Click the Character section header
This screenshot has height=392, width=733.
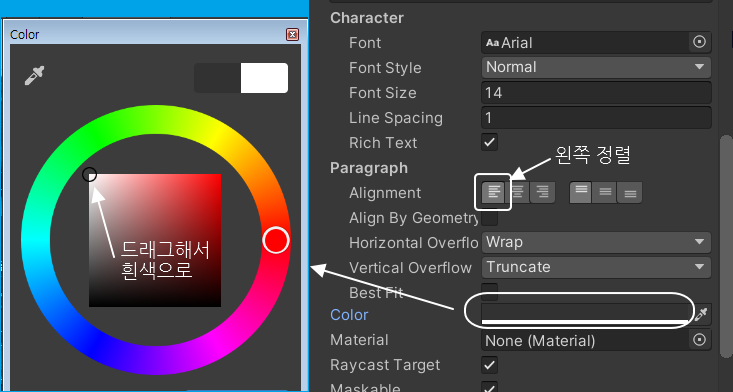(x=367, y=18)
